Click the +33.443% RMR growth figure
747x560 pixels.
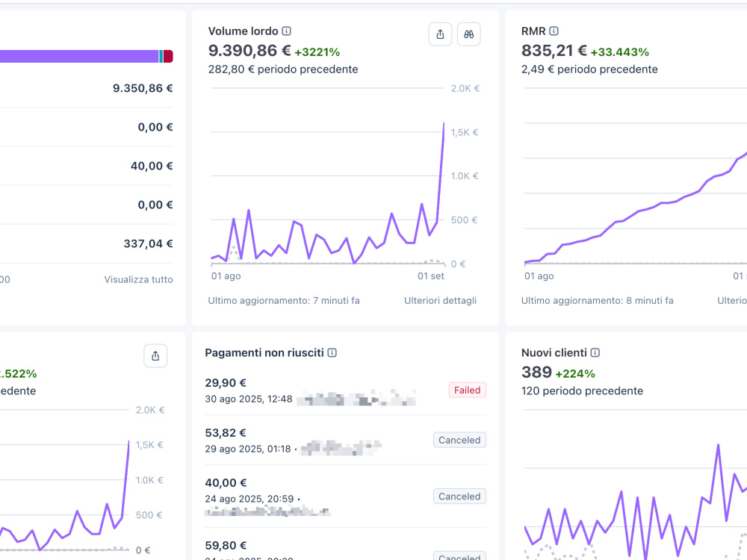[620, 52]
